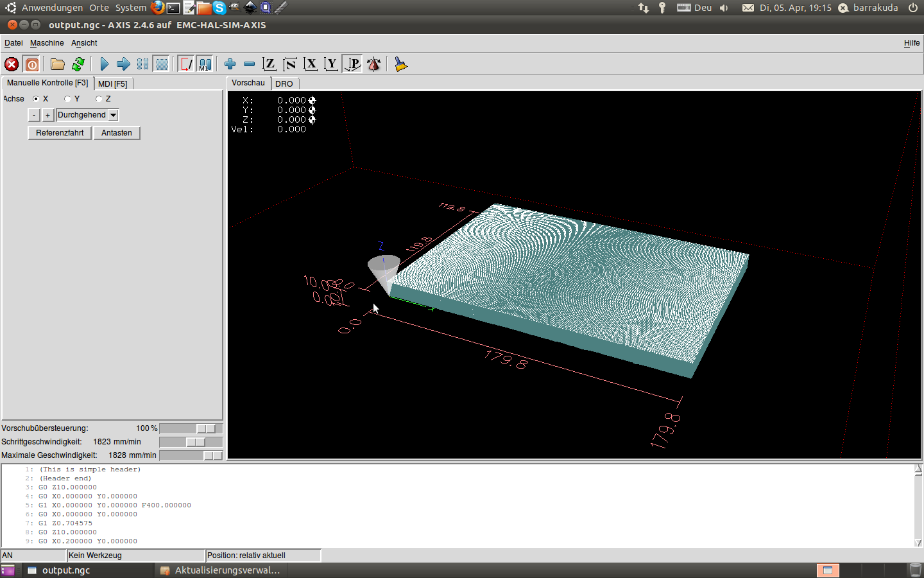Switch to MDI [F5] tab
The image size is (924, 578).
click(113, 83)
